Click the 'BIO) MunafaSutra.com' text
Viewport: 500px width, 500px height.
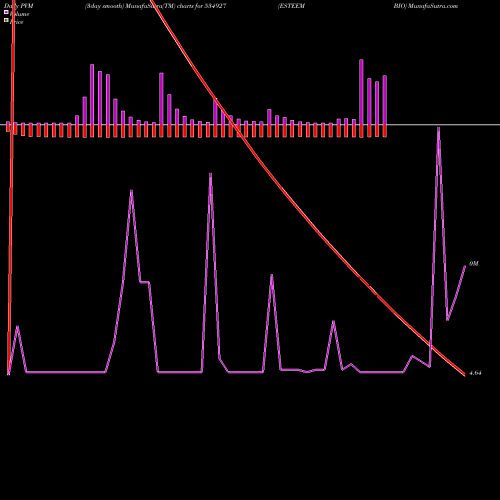click(426, 6)
